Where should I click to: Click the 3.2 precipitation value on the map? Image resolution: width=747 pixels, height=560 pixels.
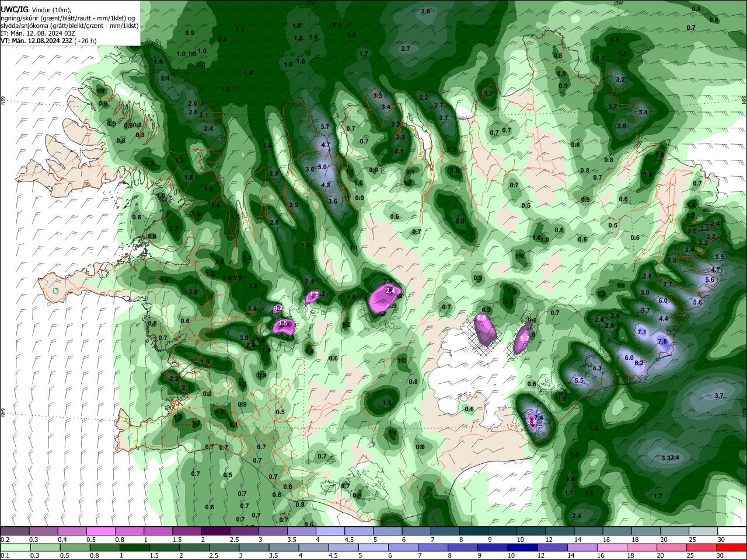620,79
